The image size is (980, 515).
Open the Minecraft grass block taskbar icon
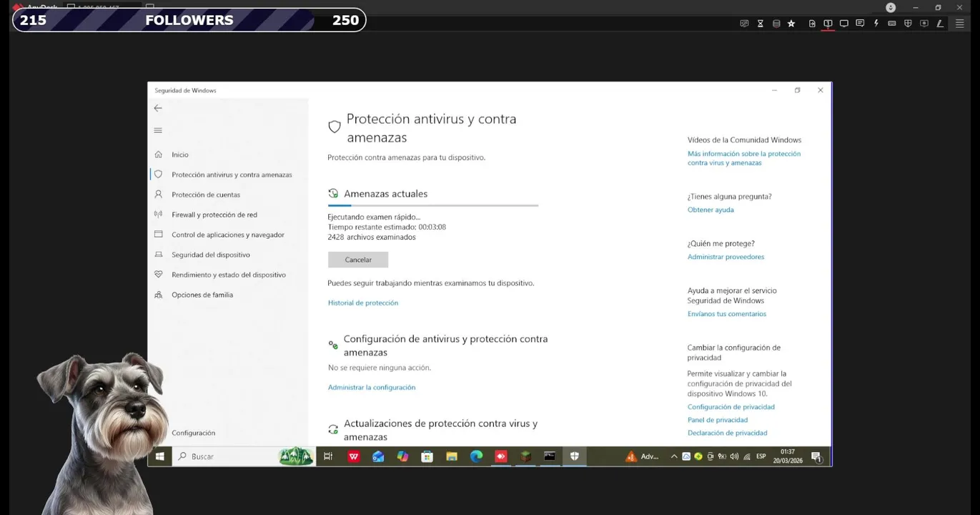click(x=525, y=456)
